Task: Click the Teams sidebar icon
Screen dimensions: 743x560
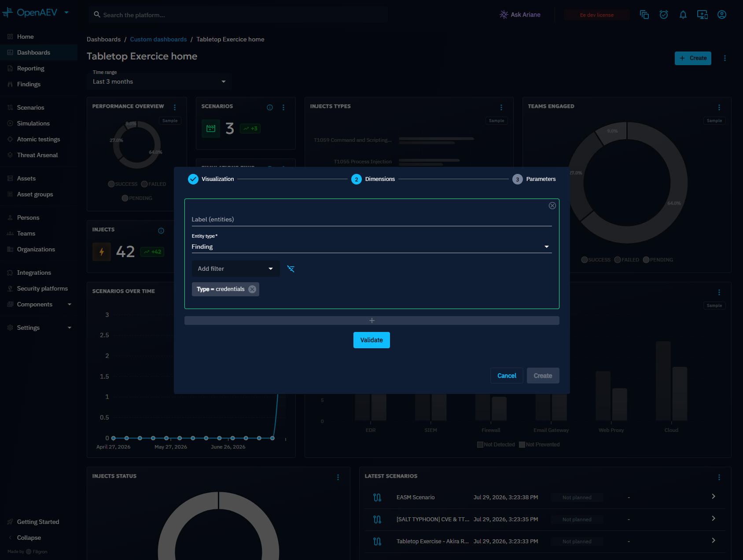Action: (10, 233)
